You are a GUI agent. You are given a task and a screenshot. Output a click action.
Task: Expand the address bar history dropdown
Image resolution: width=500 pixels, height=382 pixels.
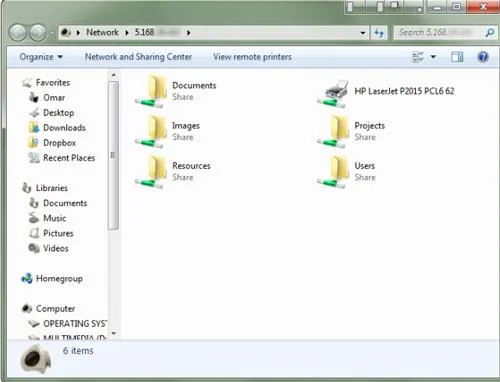coord(363,33)
